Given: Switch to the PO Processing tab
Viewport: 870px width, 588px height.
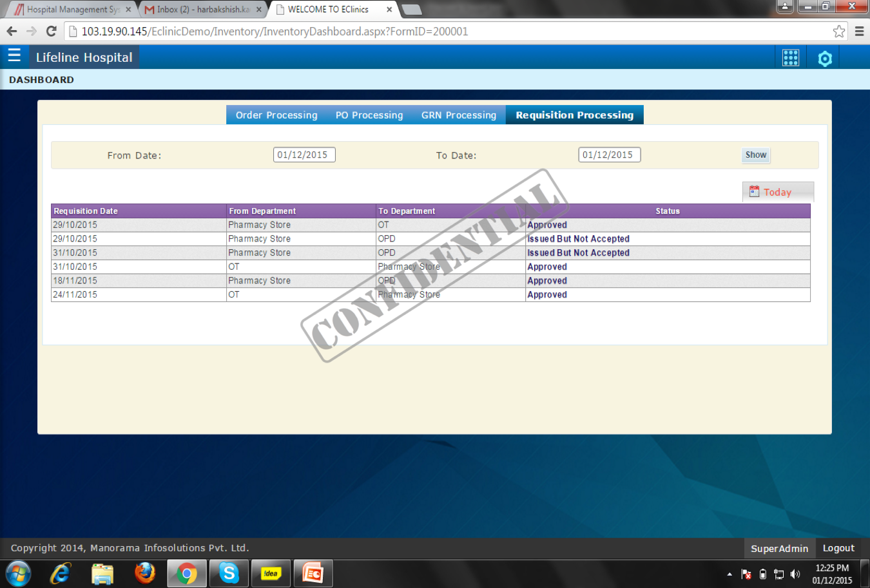Looking at the screenshot, I should [x=369, y=115].
